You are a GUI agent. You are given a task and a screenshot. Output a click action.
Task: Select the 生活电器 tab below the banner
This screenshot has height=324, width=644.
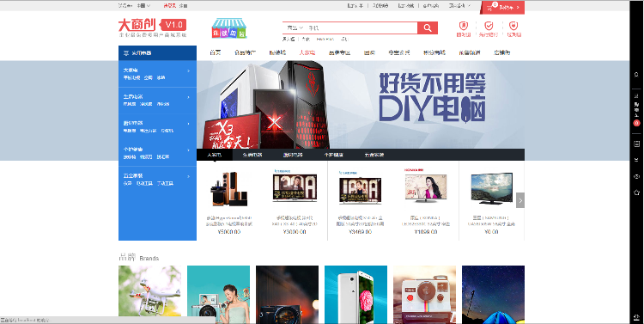click(252, 155)
